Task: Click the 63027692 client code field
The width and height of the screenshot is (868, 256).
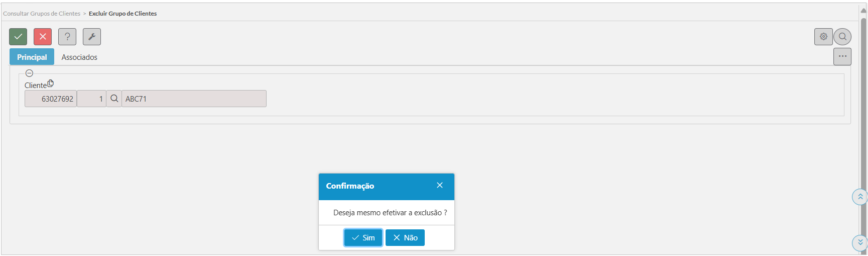Action: (51, 99)
